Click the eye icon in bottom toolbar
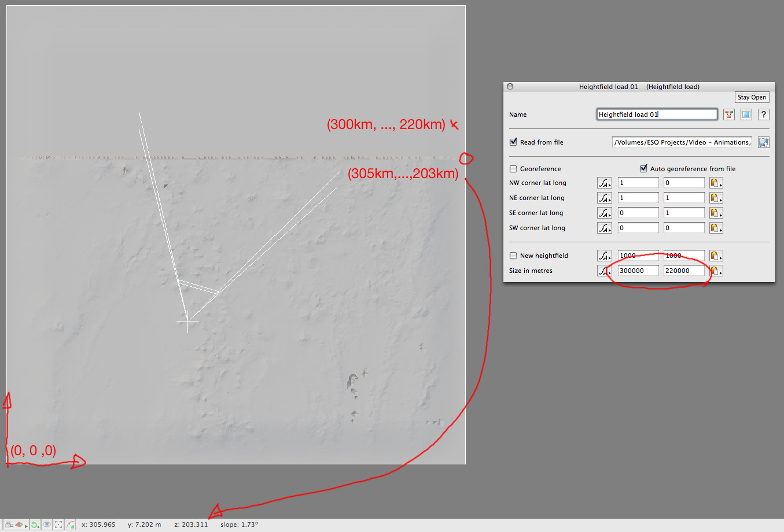Viewport: 784px width, 532px height. pos(47,524)
